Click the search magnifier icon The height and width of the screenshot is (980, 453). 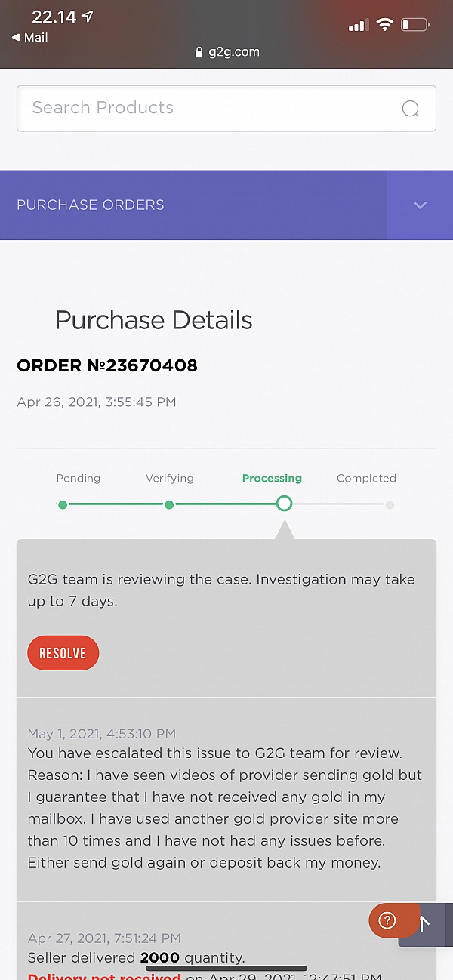pos(411,108)
